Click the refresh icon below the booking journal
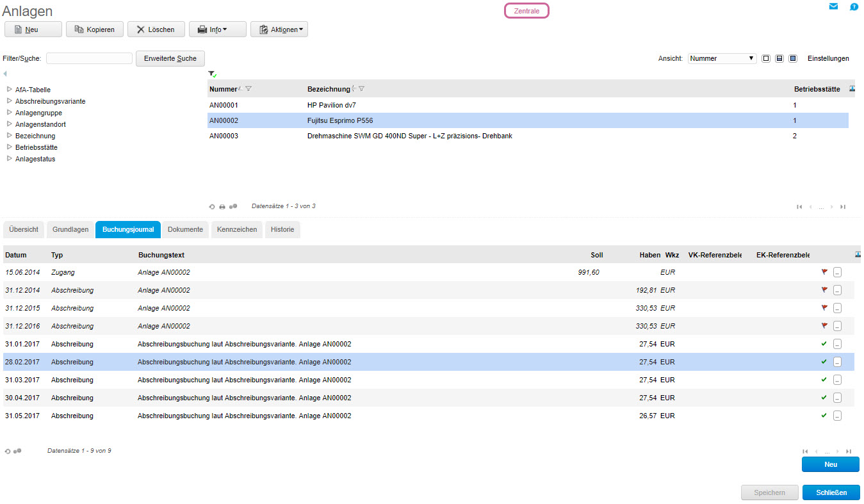The width and height of the screenshot is (864, 504). click(x=8, y=451)
